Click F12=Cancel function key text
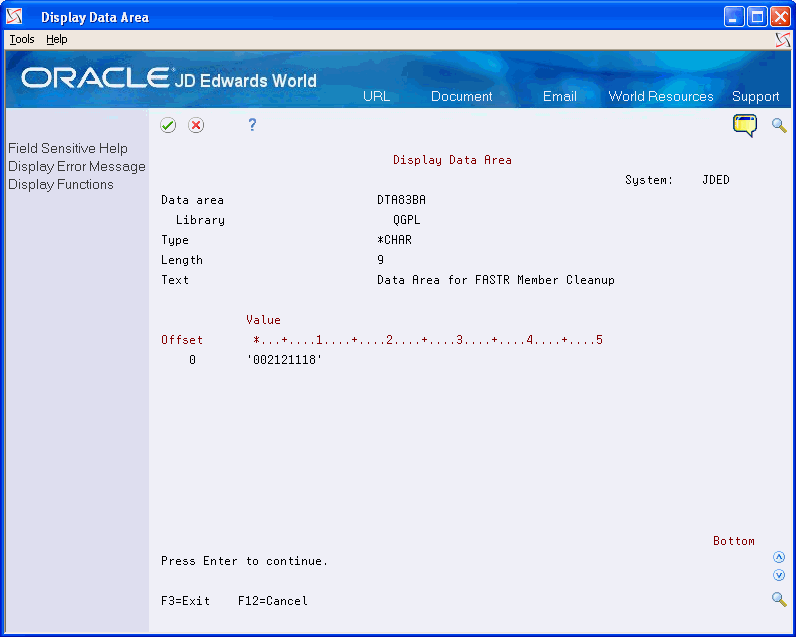 [273, 600]
